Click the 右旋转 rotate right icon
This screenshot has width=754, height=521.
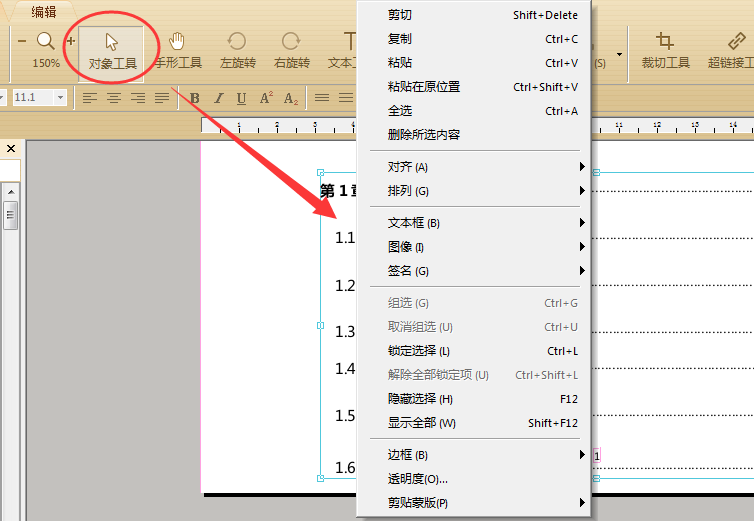pyautogui.click(x=291, y=50)
